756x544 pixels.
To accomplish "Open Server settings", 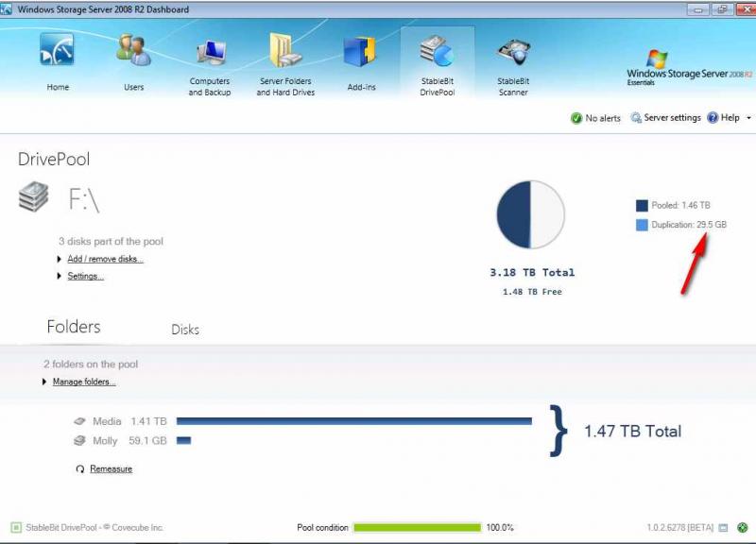I will click(x=672, y=117).
